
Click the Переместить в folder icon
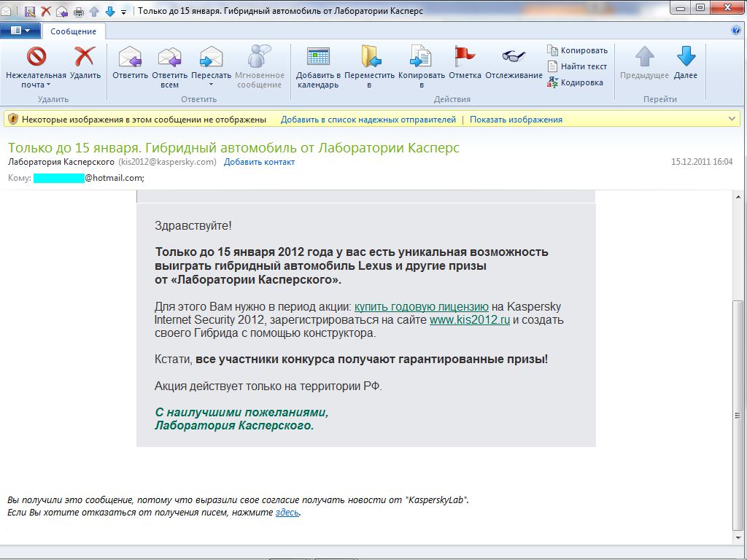[370, 56]
